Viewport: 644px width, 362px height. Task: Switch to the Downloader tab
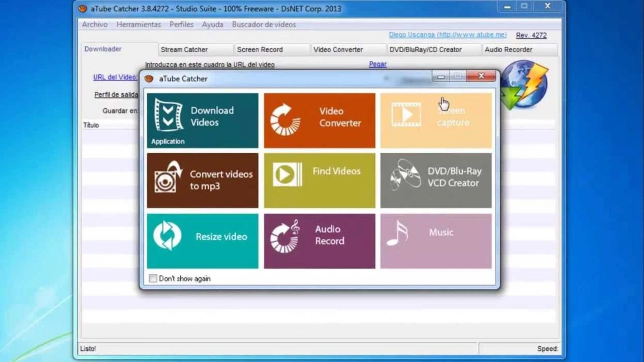click(120, 49)
